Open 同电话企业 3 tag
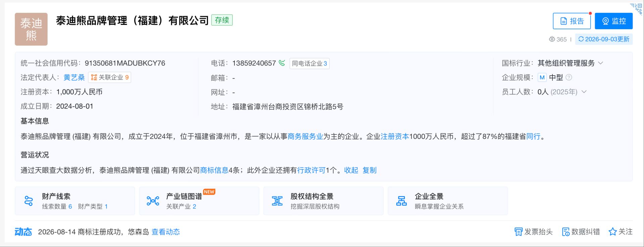The width and height of the screenshot is (644, 247). point(309,64)
